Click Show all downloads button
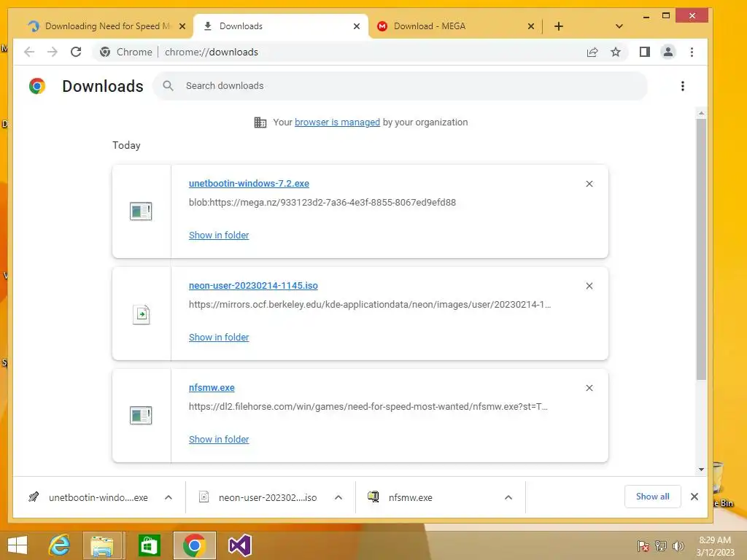Image resolution: width=747 pixels, height=560 pixels. (x=652, y=497)
